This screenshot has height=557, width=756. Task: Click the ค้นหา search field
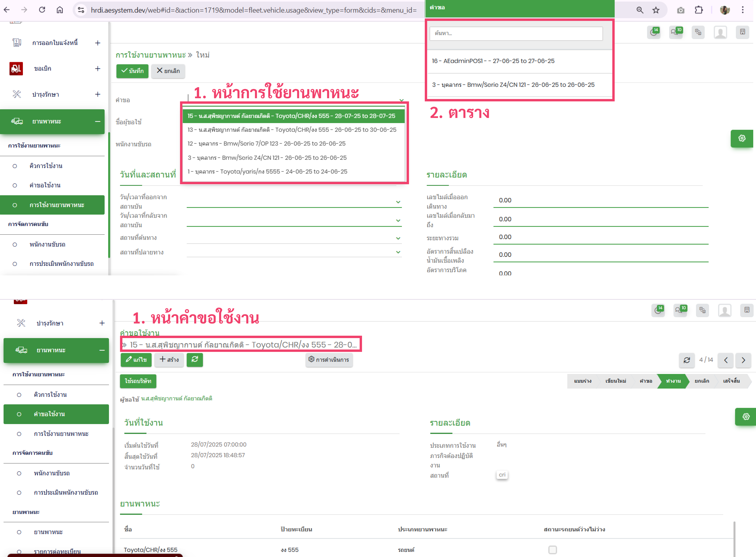(516, 33)
